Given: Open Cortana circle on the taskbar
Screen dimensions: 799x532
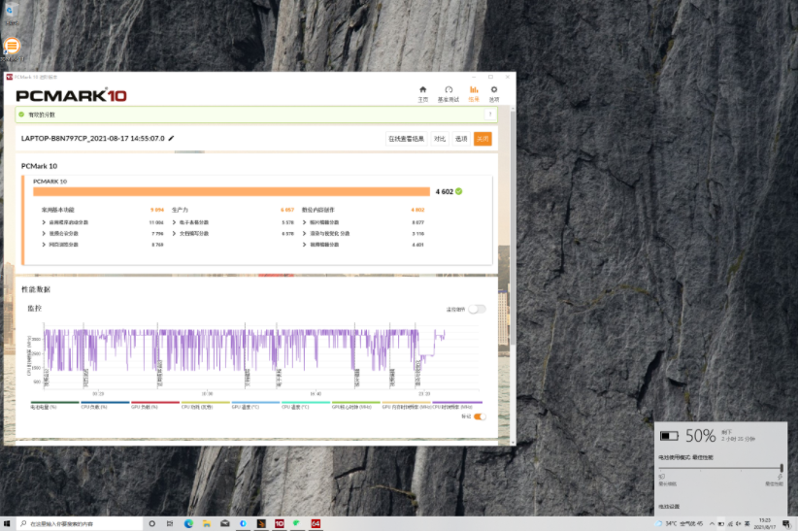Looking at the screenshot, I should [151, 524].
